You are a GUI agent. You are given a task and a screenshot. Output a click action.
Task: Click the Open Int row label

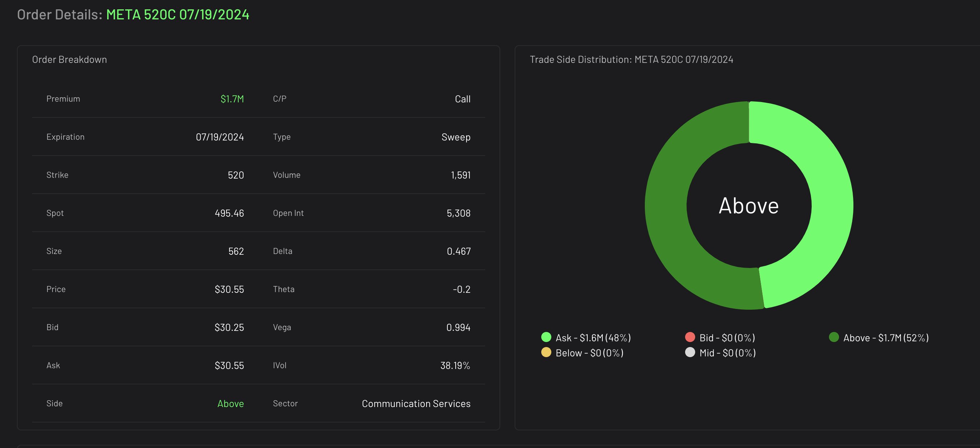[288, 213]
